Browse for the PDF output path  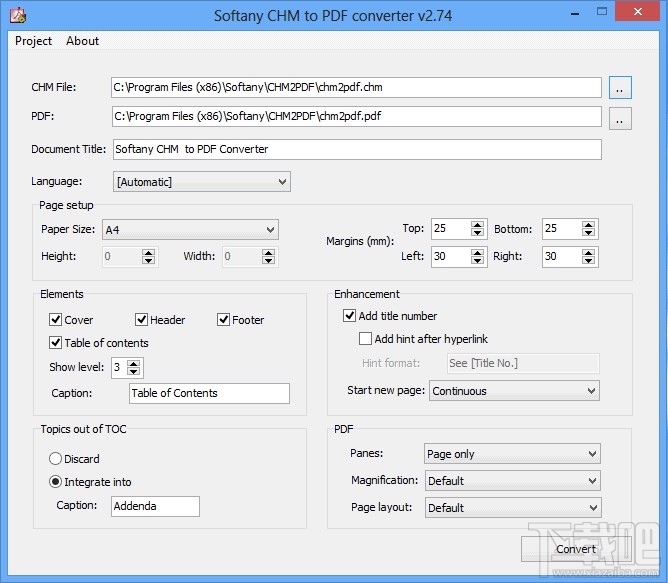pyautogui.click(x=620, y=118)
